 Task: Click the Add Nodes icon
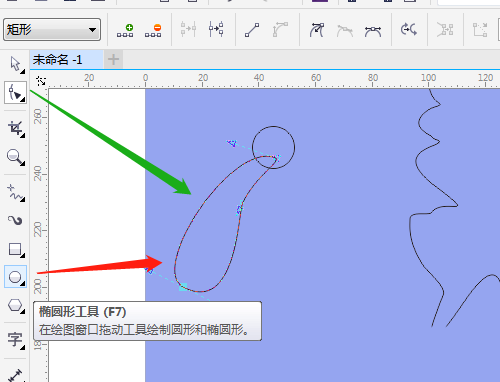(125, 30)
